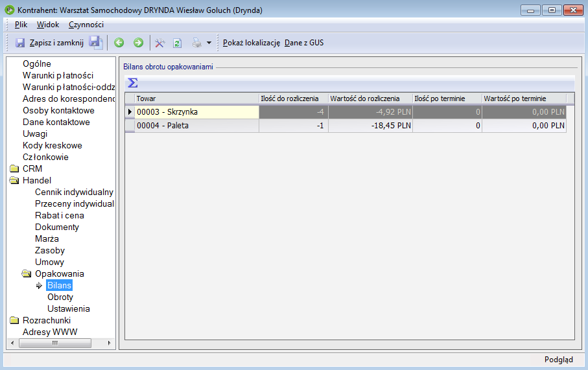Open the Widok menu
The height and width of the screenshot is (370, 588).
click(47, 25)
